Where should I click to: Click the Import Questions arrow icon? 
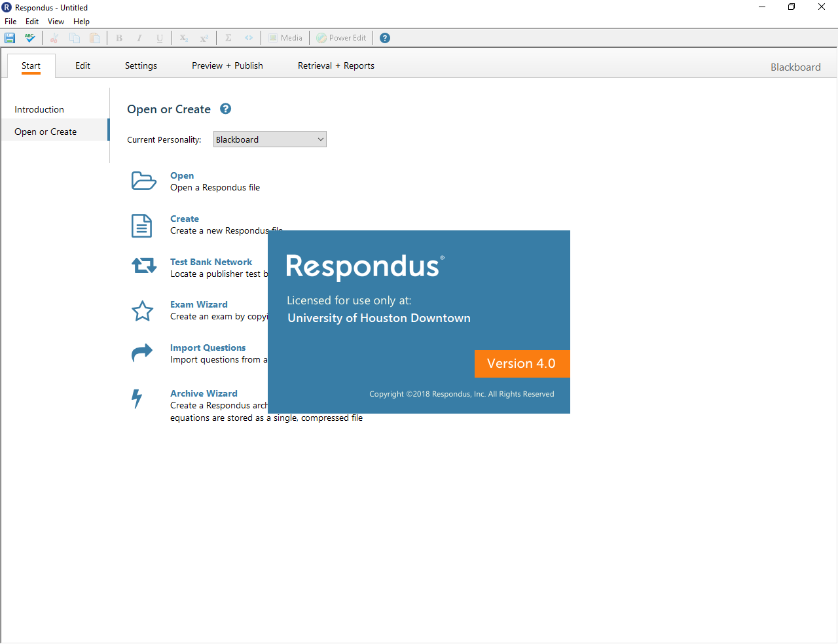click(x=142, y=353)
